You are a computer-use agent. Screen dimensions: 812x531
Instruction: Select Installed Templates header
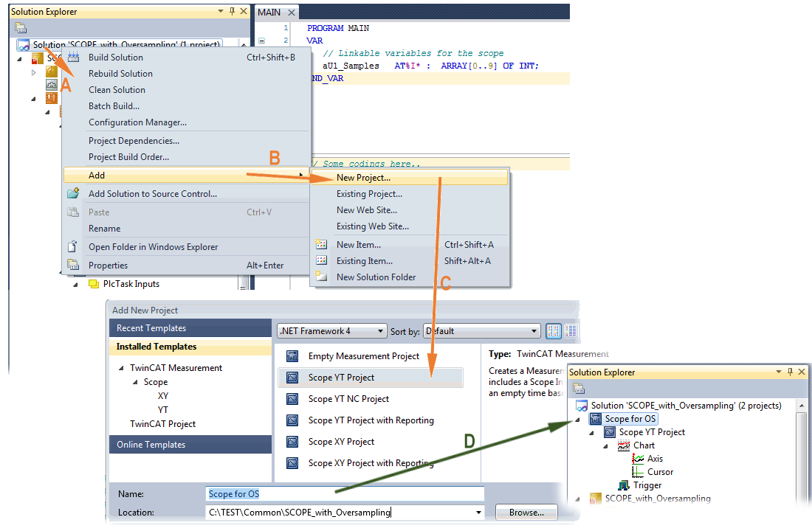point(190,346)
